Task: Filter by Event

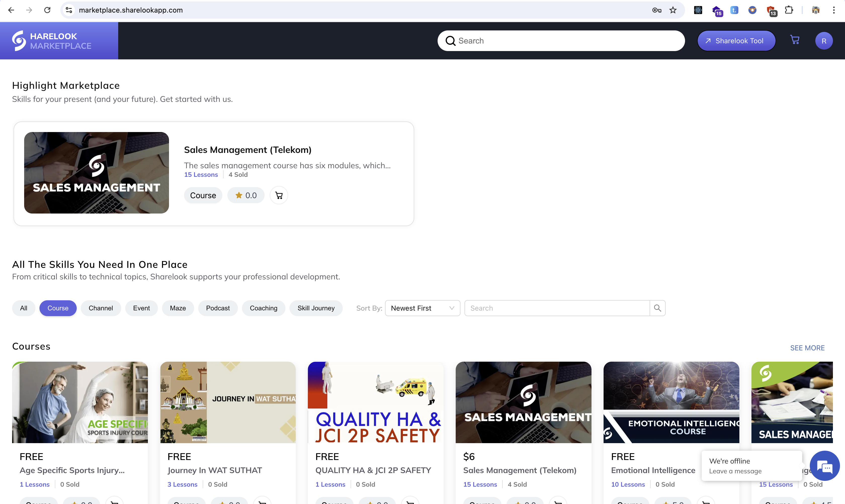Action: click(x=141, y=308)
